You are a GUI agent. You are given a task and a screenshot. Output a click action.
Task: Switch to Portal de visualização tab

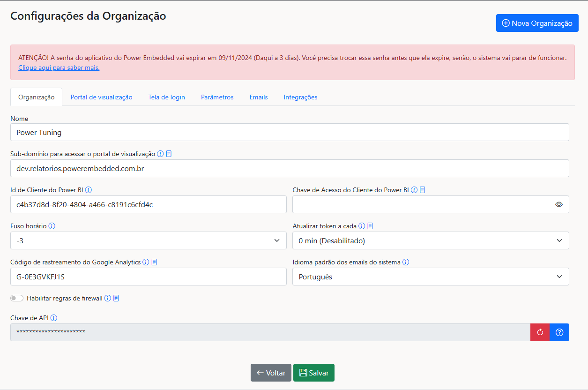click(x=102, y=97)
